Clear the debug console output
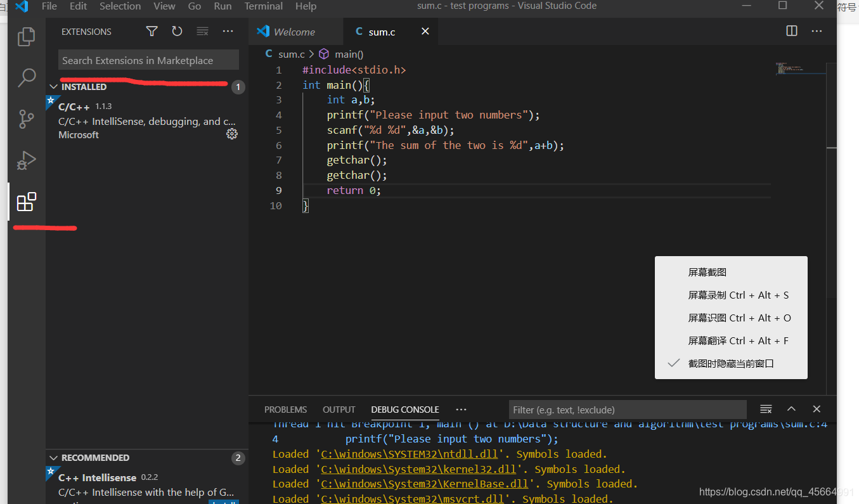859x504 pixels. pyautogui.click(x=766, y=409)
